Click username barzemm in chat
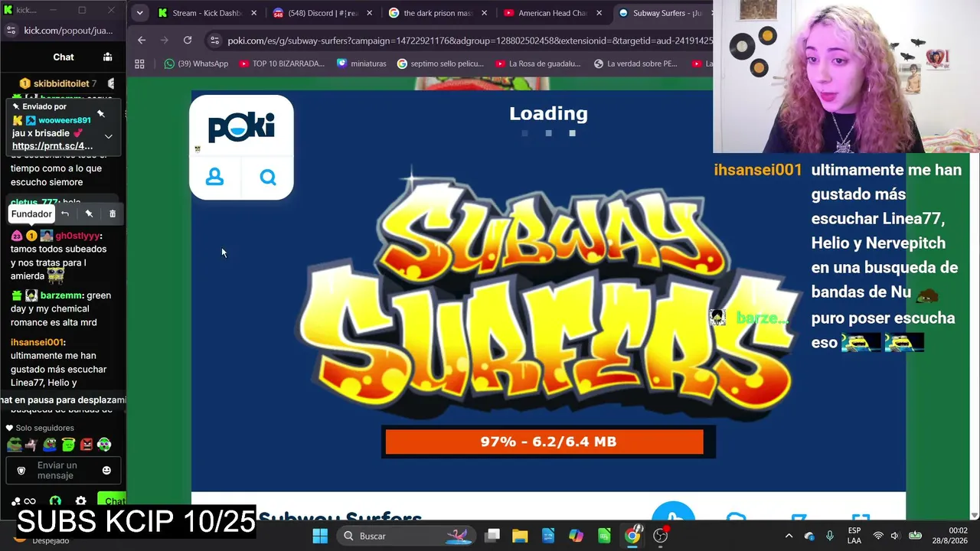The height and width of the screenshot is (551, 980). [x=62, y=295]
